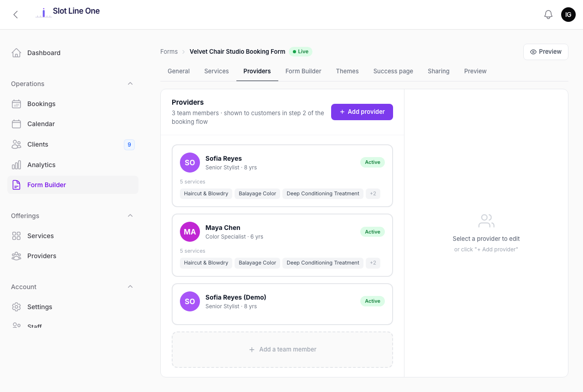The width and height of the screenshot is (583, 392).
Task: Open the Themes tab
Action: point(348,71)
